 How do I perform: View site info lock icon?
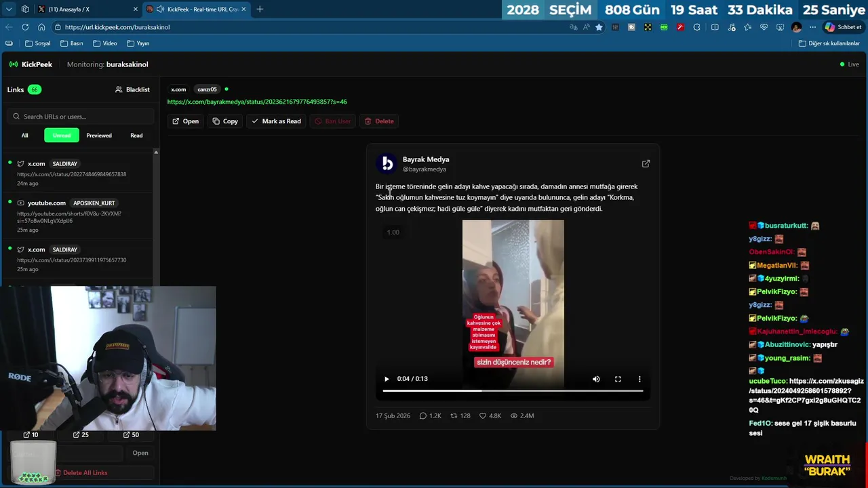point(58,27)
